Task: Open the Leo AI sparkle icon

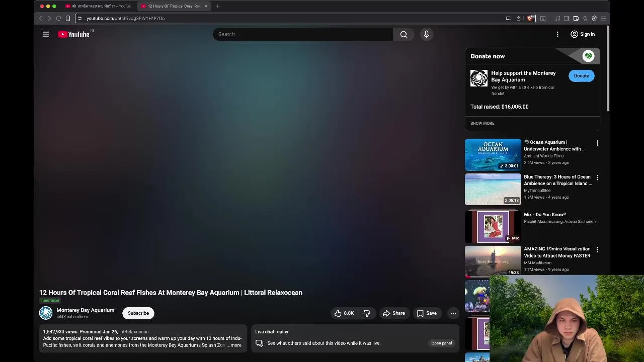Action: (x=585, y=19)
